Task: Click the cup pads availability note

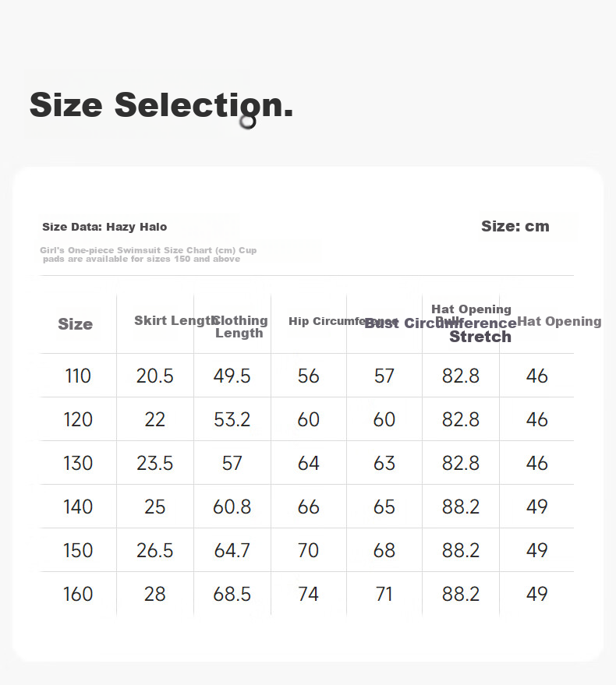Action: click(x=148, y=254)
